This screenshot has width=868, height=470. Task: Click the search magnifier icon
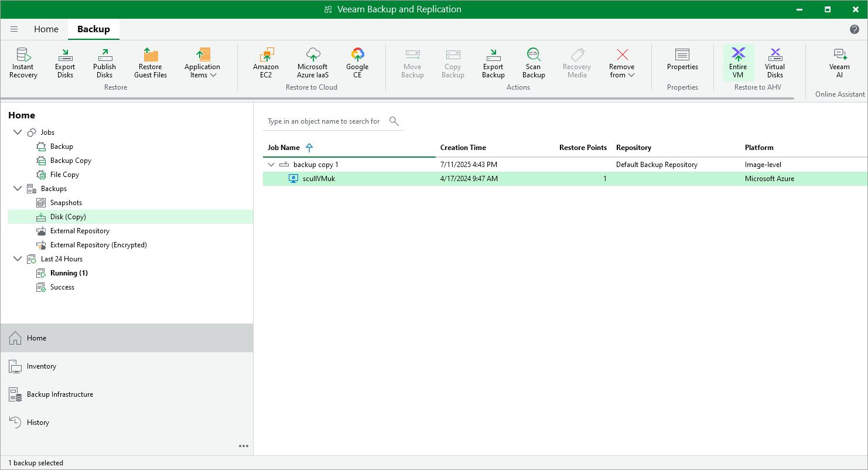click(x=394, y=121)
